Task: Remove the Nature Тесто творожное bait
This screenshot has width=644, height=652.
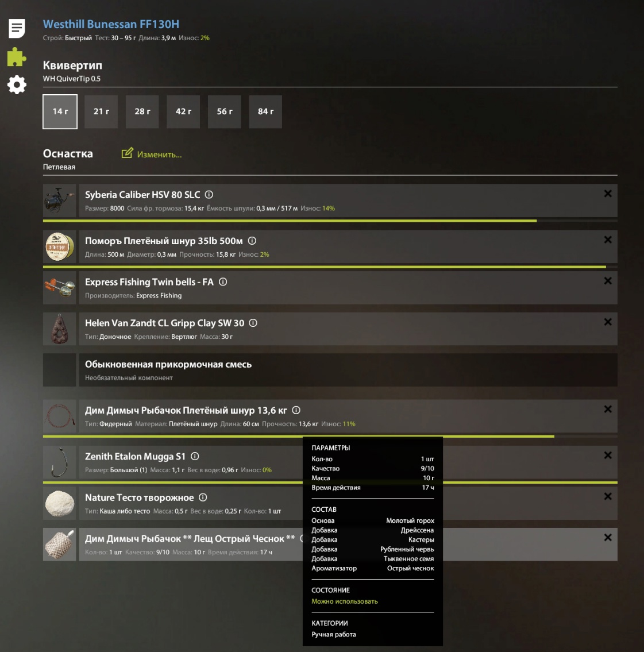Action: [608, 497]
